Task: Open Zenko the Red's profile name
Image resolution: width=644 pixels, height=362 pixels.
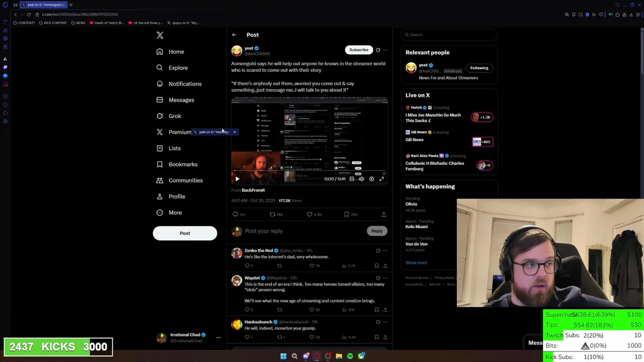Action: click(x=259, y=250)
